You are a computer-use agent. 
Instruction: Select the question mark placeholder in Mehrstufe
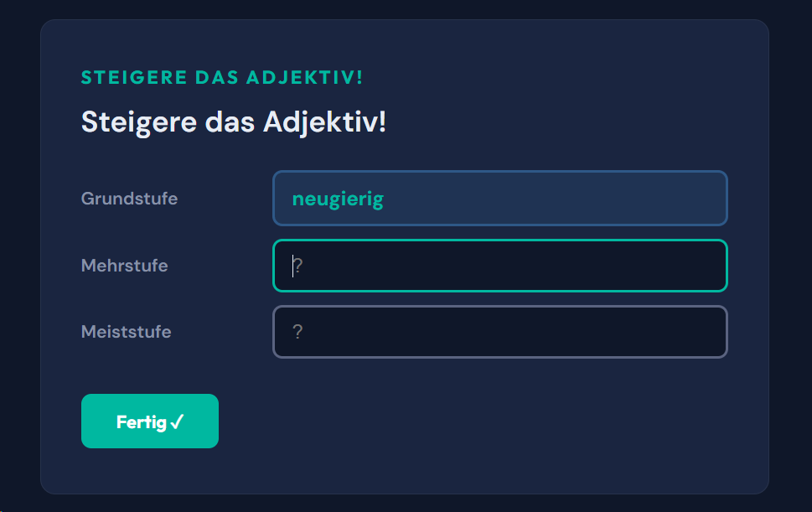298,265
